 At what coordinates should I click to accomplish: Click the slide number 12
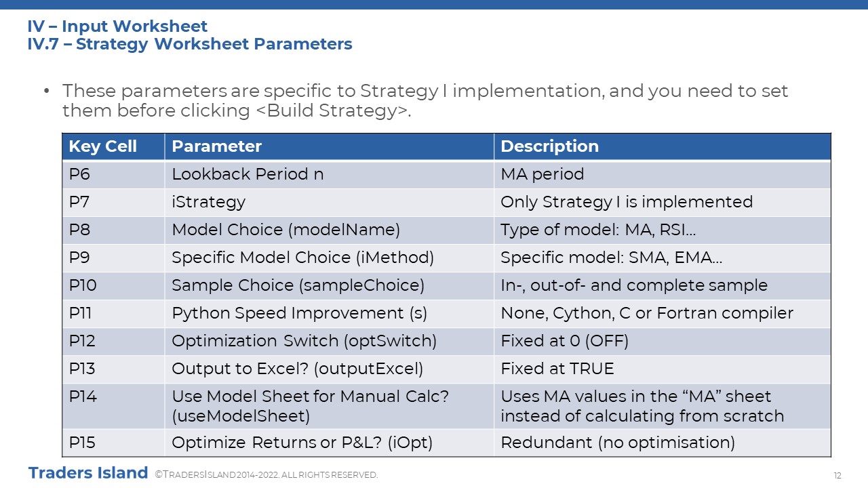click(x=837, y=474)
